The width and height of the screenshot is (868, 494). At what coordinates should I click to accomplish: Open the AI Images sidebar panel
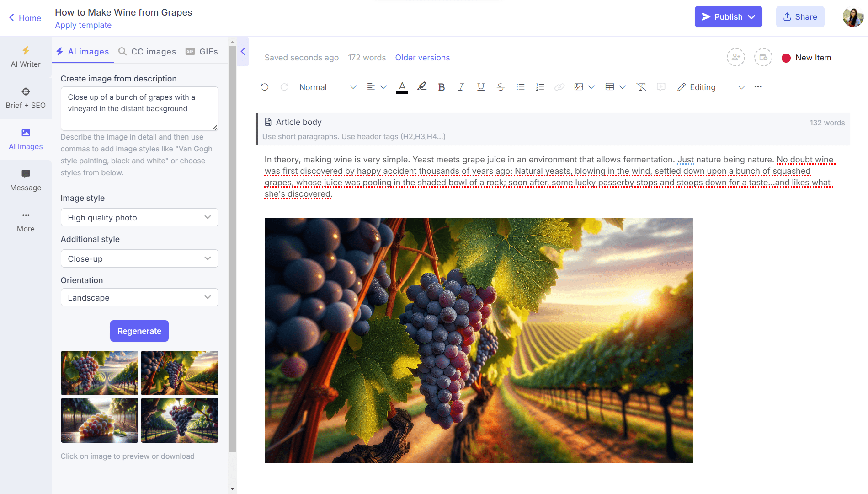point(26,140)
